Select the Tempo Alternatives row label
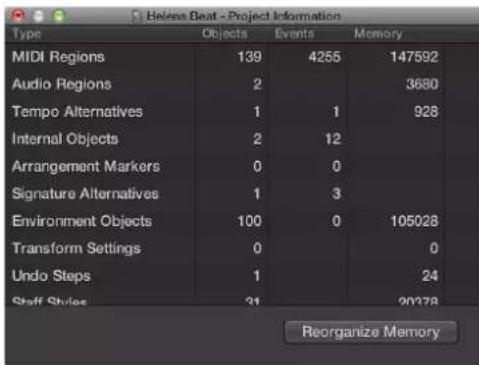Screen dimensions: 479x365 77,112
